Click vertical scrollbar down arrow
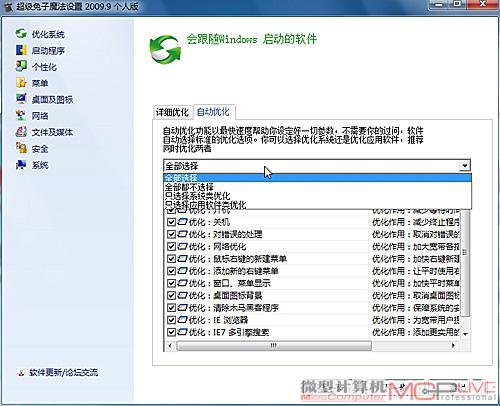Screen dimensions: 500x406 (465, 334)
